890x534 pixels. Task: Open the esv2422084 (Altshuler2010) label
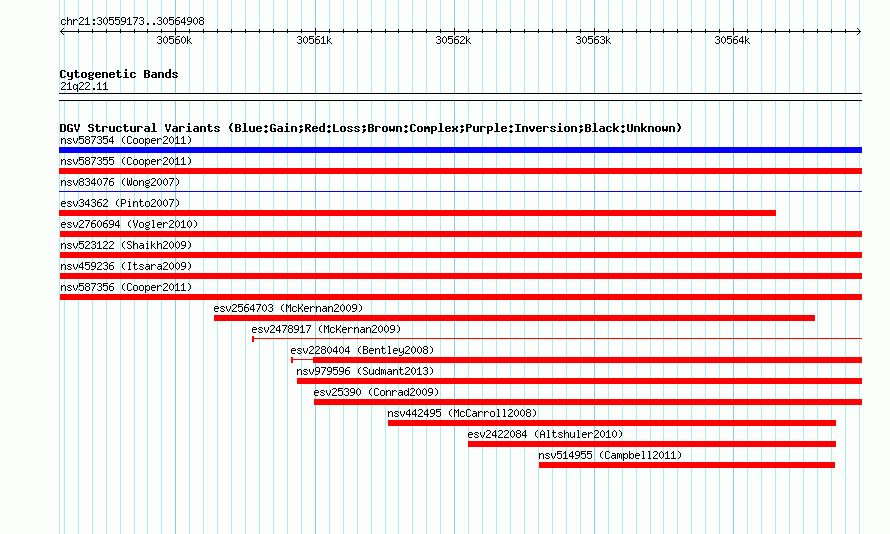[545, 434]
